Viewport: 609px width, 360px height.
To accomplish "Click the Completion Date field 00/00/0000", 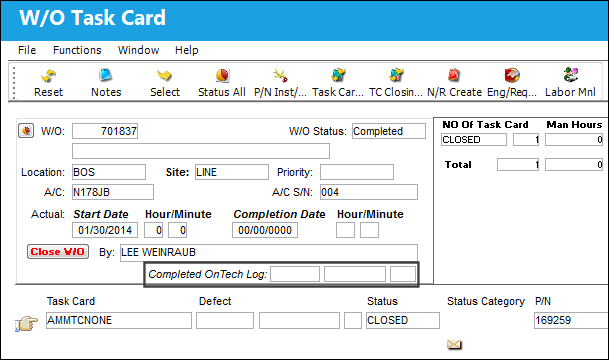I will tap(265, 230).
